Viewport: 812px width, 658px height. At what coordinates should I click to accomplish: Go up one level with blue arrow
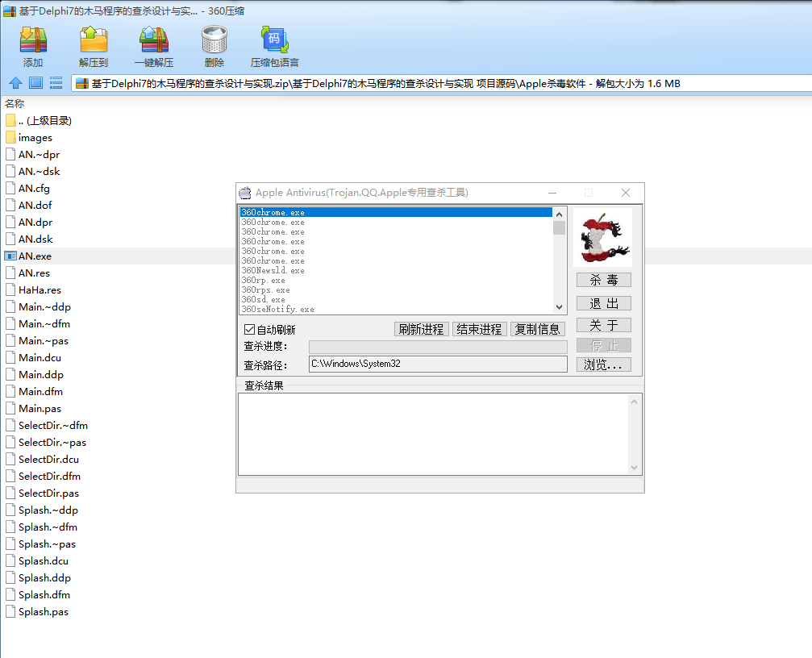(15, 83)
